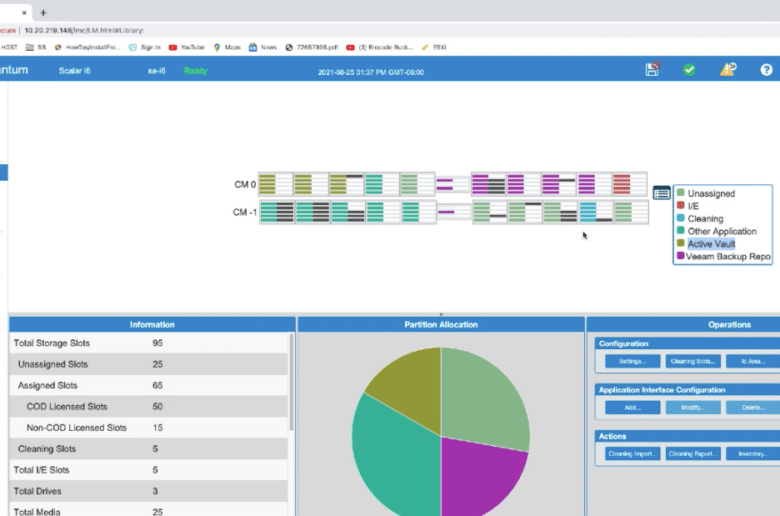Select the Total Storage Slots row

pyautogui.click(x=148, y=343)
